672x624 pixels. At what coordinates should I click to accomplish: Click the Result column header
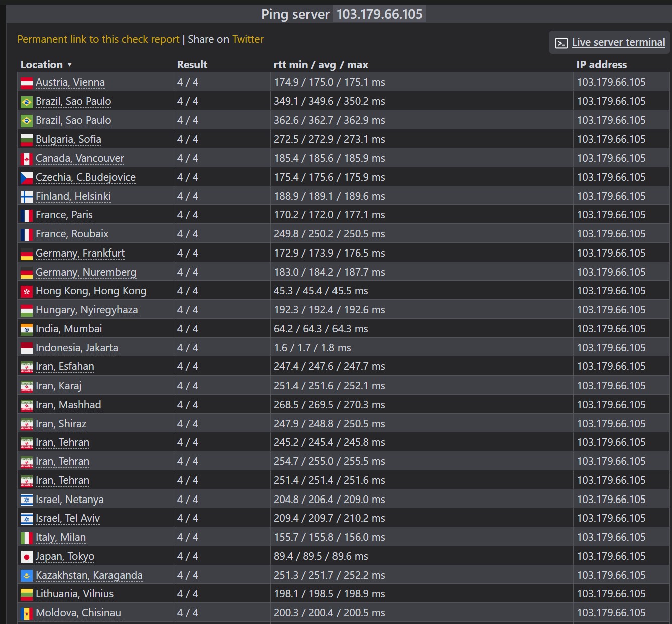(192, 65)
